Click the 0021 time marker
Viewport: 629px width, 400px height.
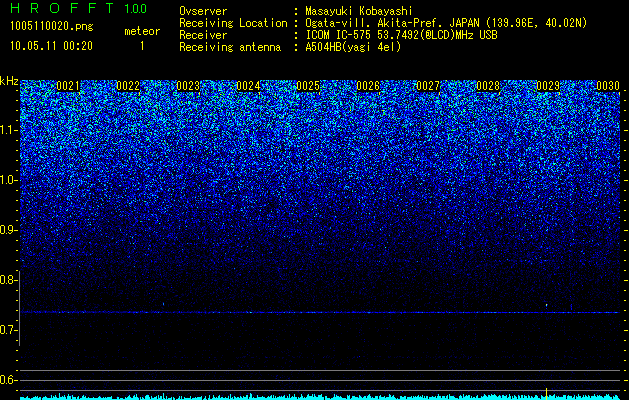click(x=68, y=86)
